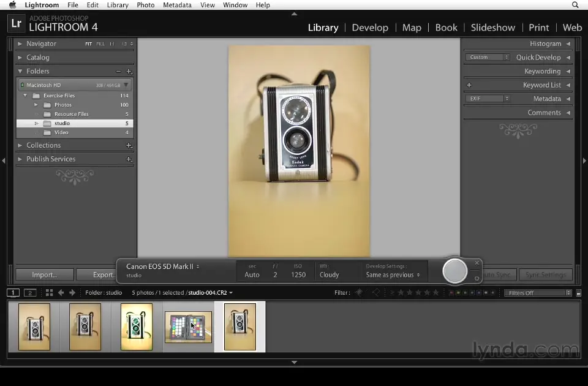
Task: Set Navigator zoom to FILL
Action: tap(100, 44)
